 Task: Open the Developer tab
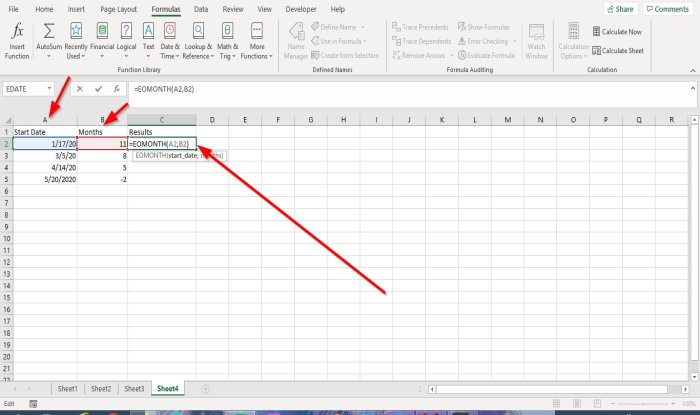click(x=301, y=9)
